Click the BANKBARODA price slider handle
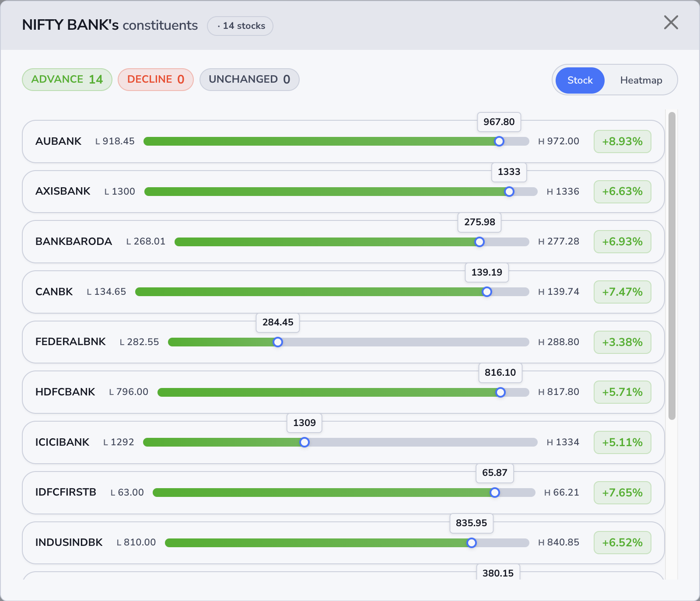 click(479, 241)
